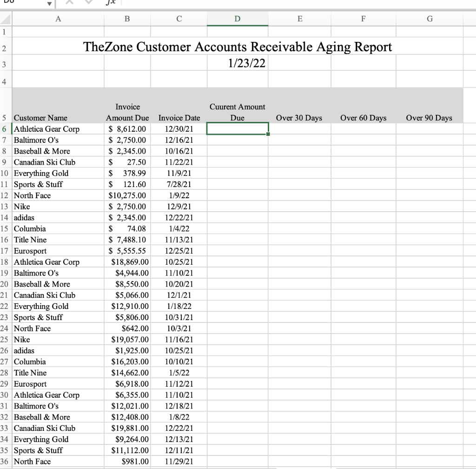Select the Athletica Gear Corp cell in row 6
Viewport: 476px width, 469px height.
point(46,129)
